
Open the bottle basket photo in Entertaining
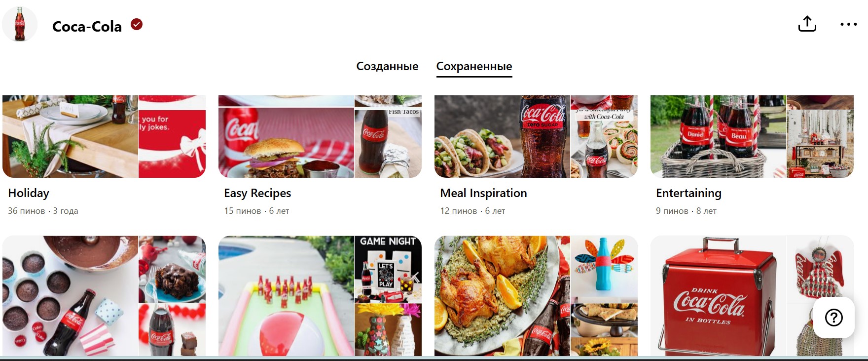coord(718,136)
